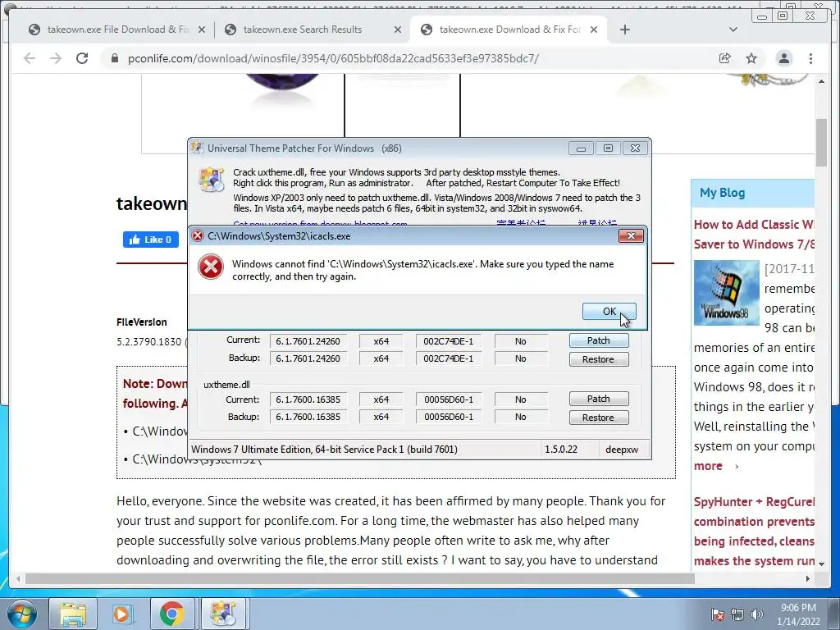Viewport: 840px width, 630px height.
Task: Restore the uxtheme.dll backup
Action: click(598, 418)
